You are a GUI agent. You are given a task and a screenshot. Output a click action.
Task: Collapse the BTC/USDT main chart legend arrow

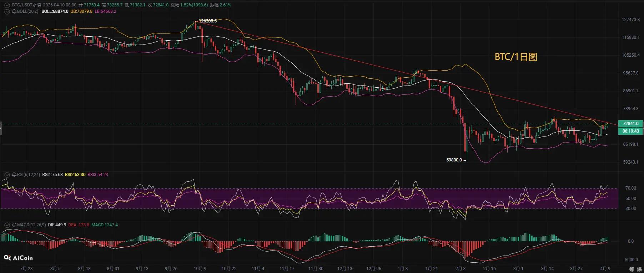coord(7,5)
